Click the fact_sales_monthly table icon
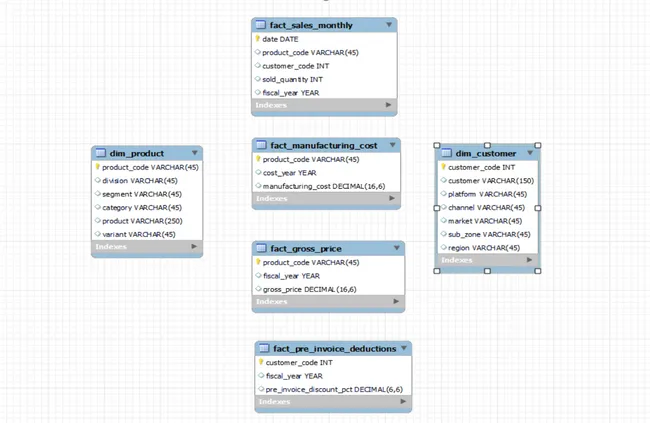This screenshot has width=650, height=423. [260, 24]
